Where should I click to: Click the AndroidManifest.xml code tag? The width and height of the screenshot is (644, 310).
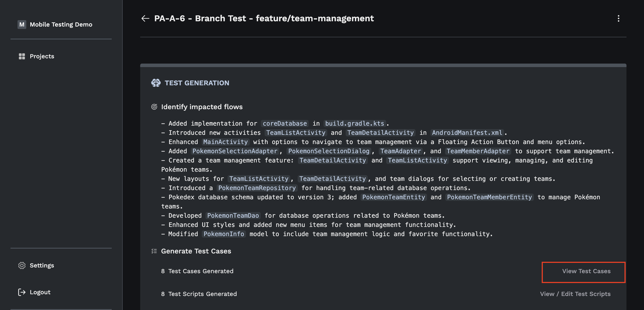point(467,133)
